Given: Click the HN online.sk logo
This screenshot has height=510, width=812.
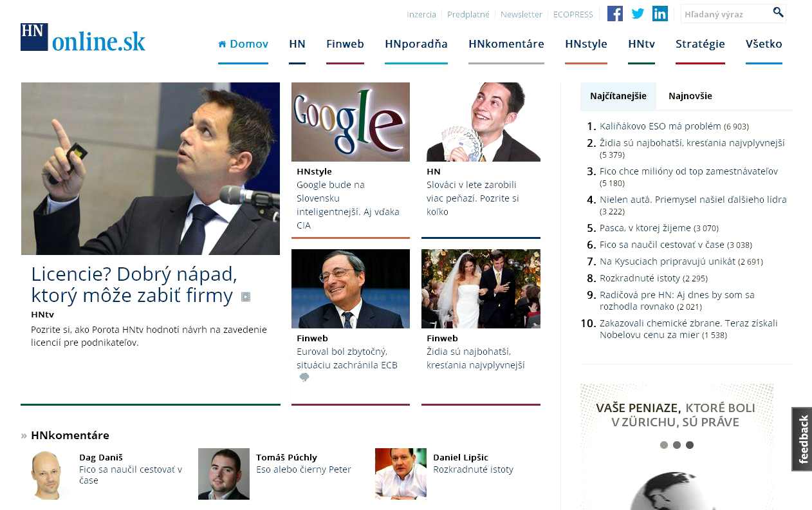Looking at the screenshot, I should pyautogui.click(x=82, y=37).
